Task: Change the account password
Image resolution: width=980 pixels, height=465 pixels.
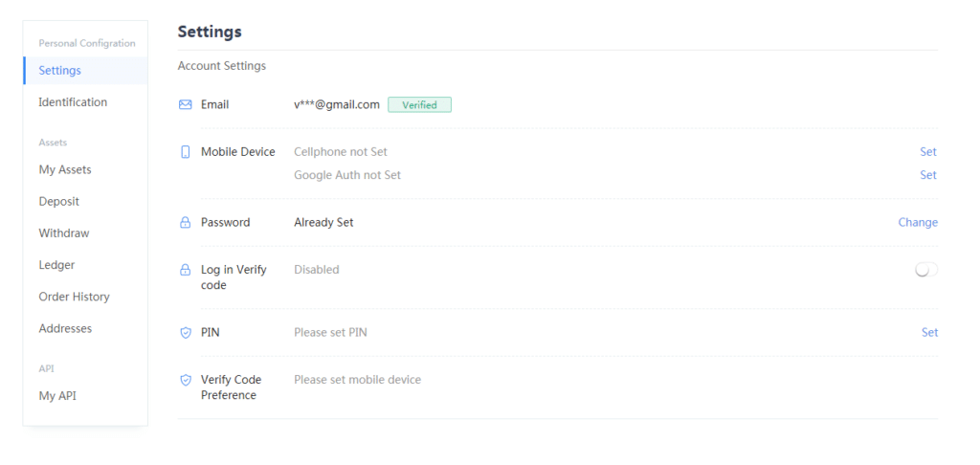Action: [917, 223]
